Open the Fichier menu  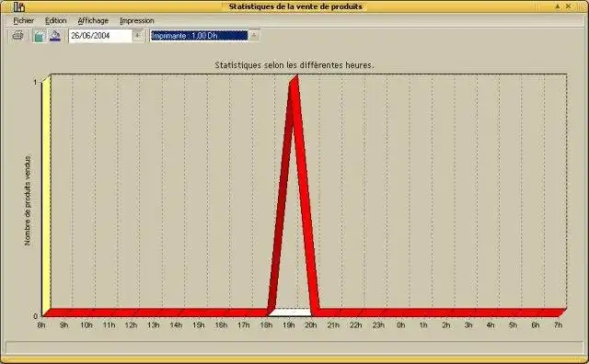[24, 20]
